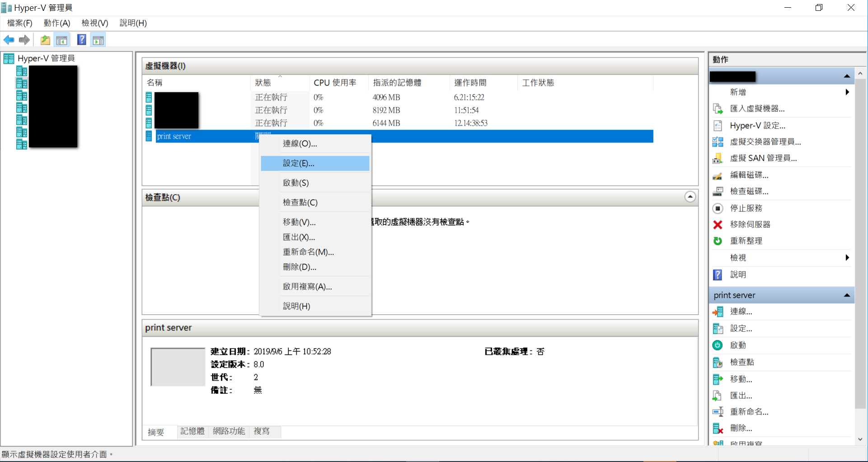This screenshot has width=868, height=462.
Task: Click Hyper-V 設定... in the Actions pane
Action: click(758, 126)
